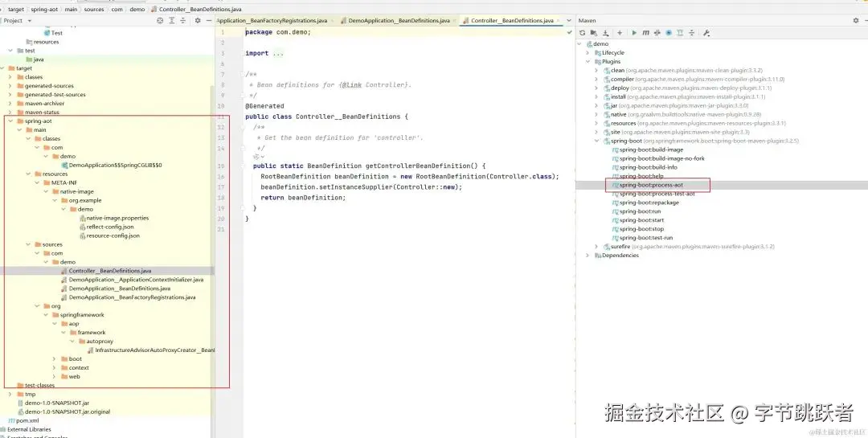Select opened file locate icon in Project panel

(160, 20)
